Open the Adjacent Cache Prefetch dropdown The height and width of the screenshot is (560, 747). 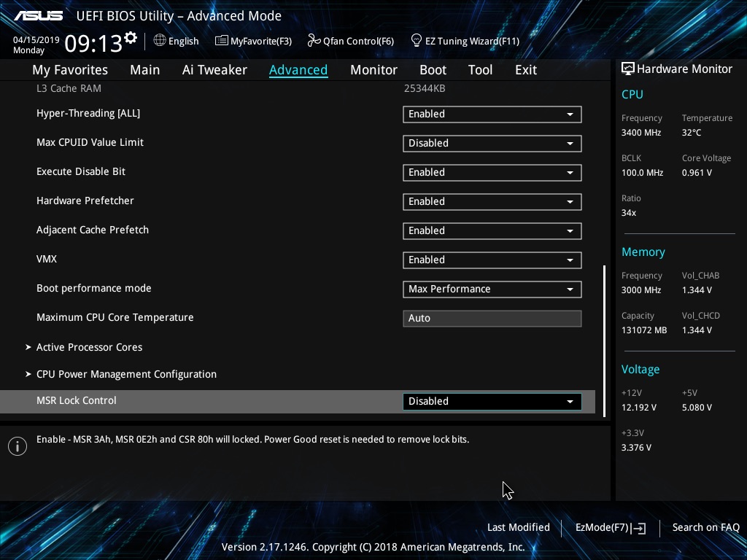pos(492,231)
